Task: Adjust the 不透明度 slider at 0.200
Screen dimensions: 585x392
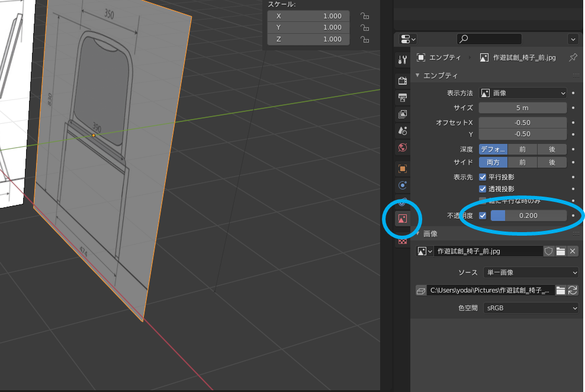Action: 528,216
